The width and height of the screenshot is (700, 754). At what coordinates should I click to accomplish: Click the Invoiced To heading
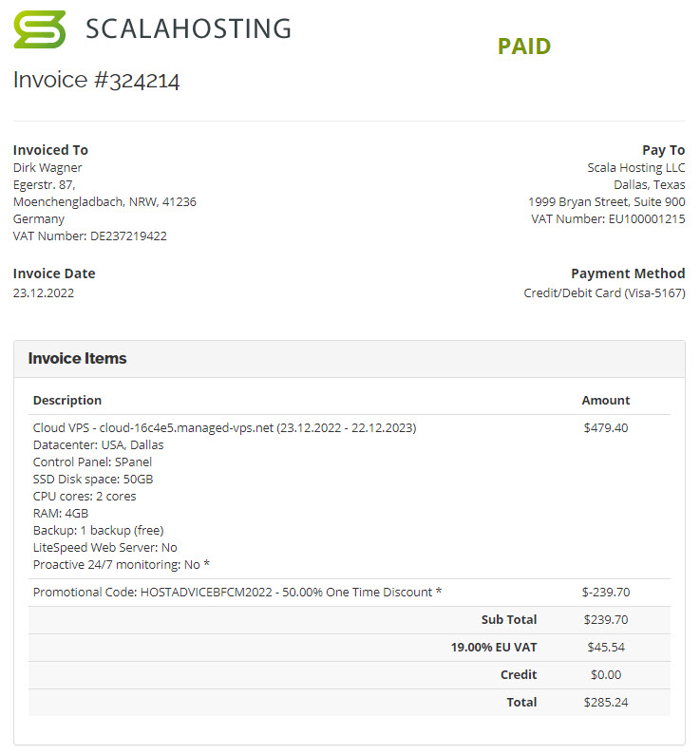(x=50, y=150)
